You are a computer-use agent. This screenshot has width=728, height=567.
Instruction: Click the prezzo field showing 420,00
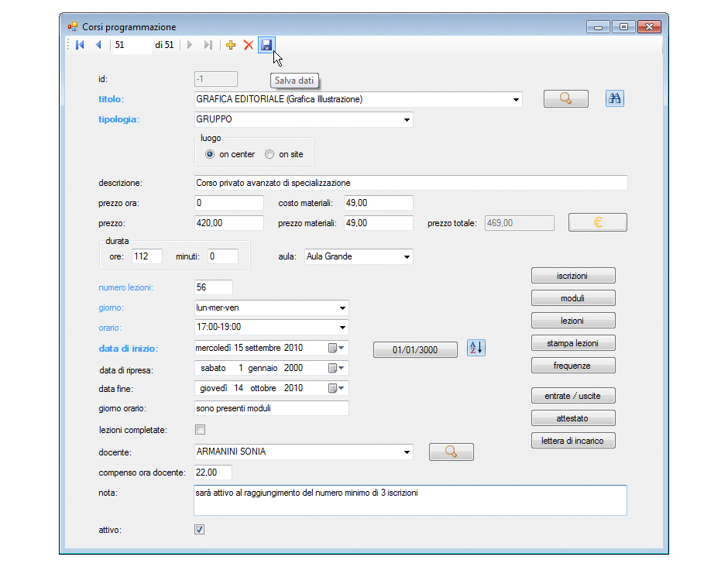[x=229, y=223]
